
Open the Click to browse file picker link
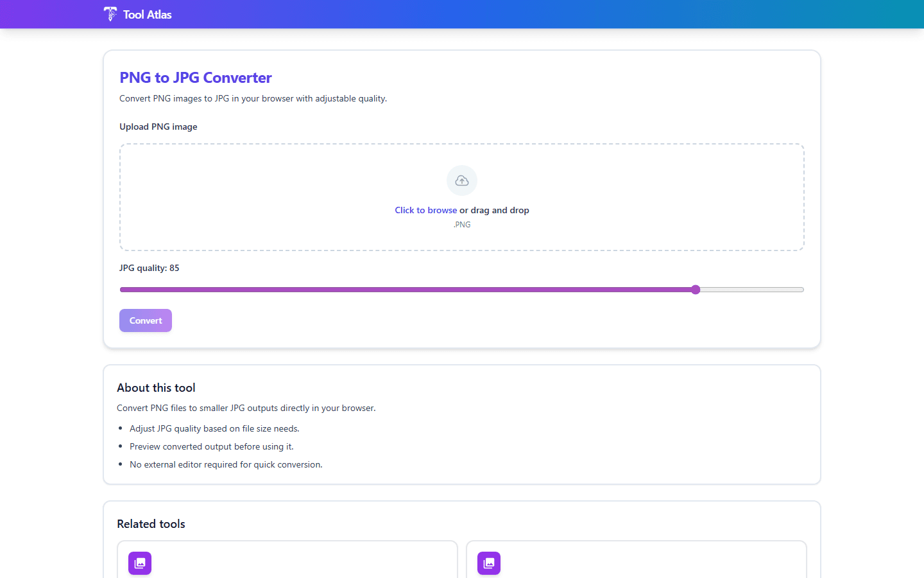[425, 210]
